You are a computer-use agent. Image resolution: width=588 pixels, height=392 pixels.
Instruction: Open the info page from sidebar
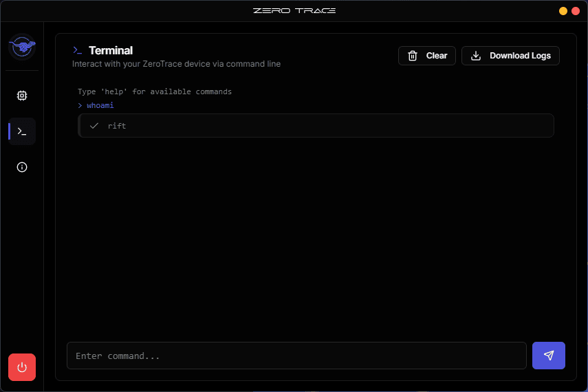pyautogui.click(x=22, y=167)
